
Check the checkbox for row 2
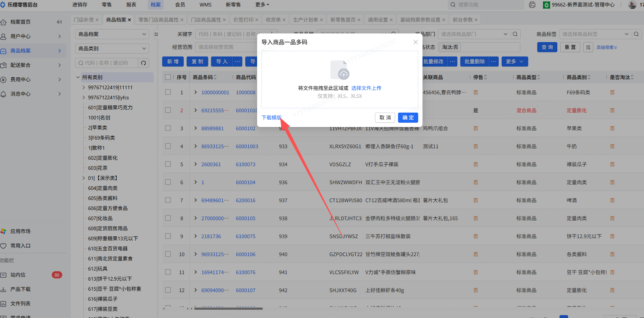168,110
